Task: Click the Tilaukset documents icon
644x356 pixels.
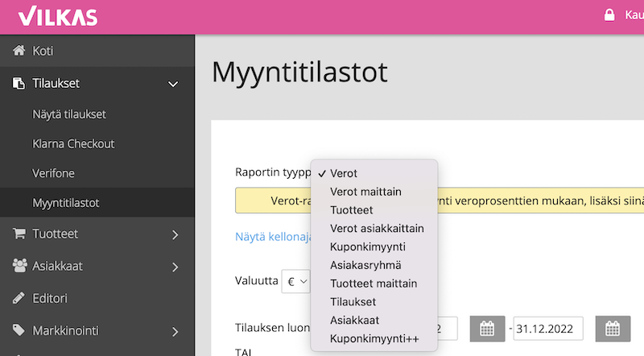Action: pos(19,84)
